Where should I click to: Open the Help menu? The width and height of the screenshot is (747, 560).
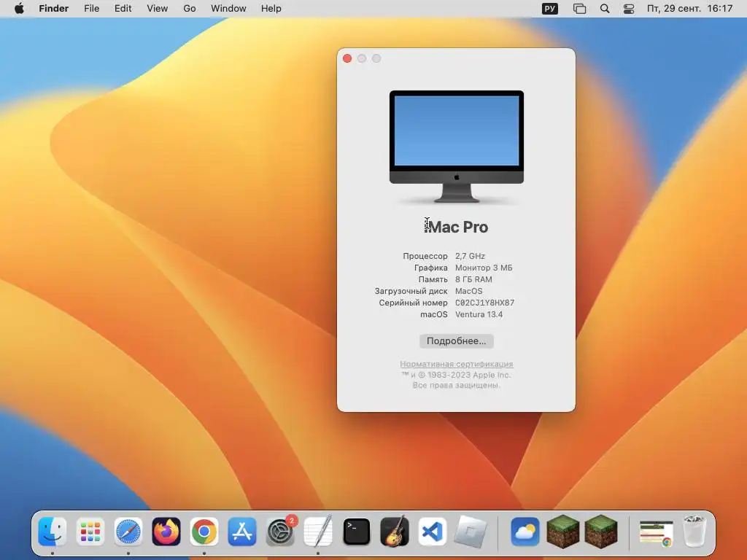point(271,9)
